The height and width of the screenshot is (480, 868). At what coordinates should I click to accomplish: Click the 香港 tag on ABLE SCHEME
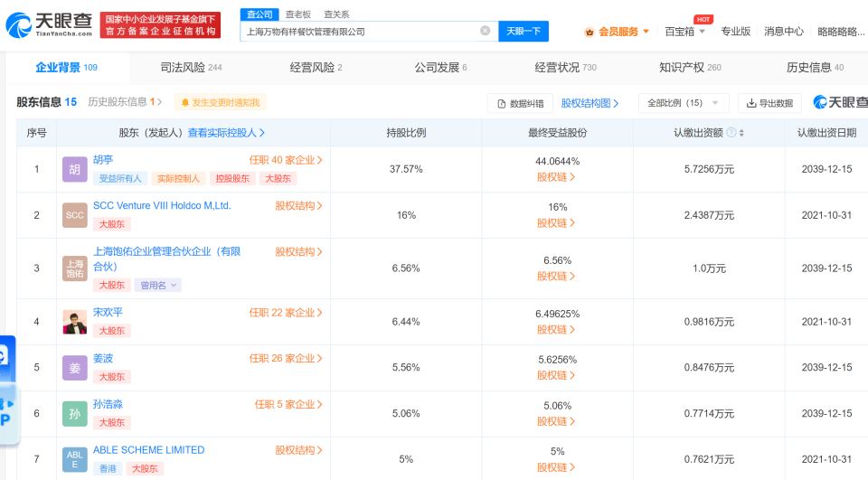[x=108, y=469]
